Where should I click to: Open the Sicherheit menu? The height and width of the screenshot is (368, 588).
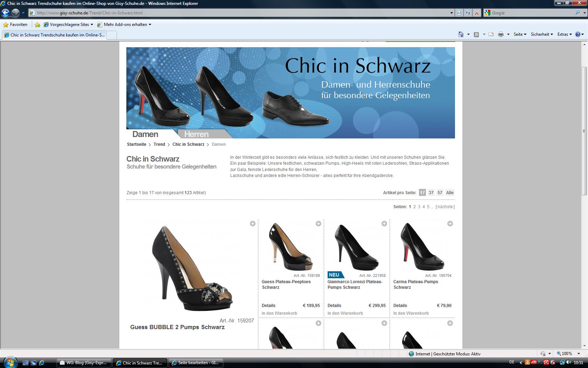coord(542,34)
